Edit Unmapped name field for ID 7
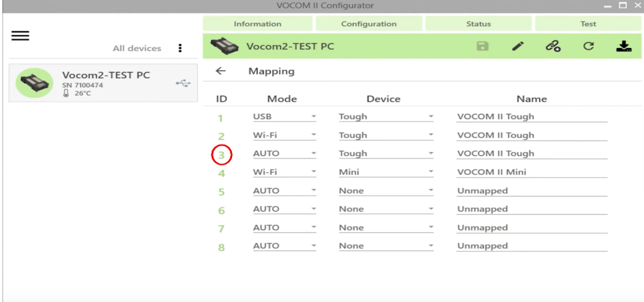This screenshot has width=644, height=302. point(532,228)
